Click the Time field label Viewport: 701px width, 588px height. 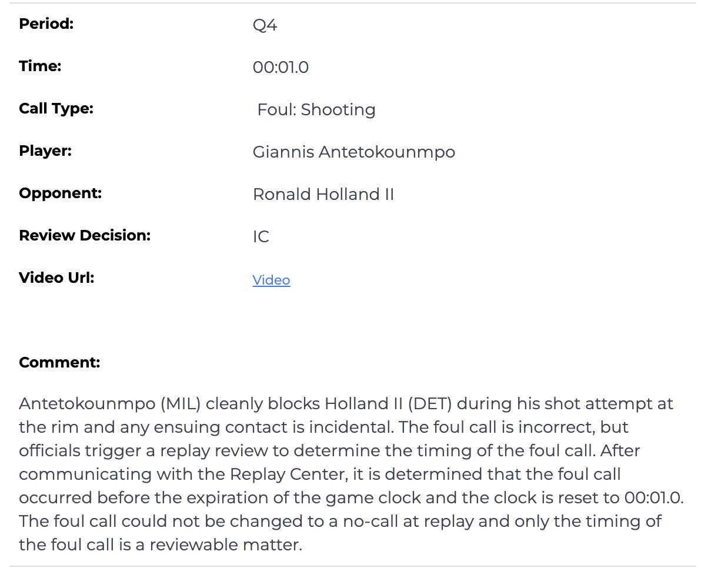click(x=40, y=66)
